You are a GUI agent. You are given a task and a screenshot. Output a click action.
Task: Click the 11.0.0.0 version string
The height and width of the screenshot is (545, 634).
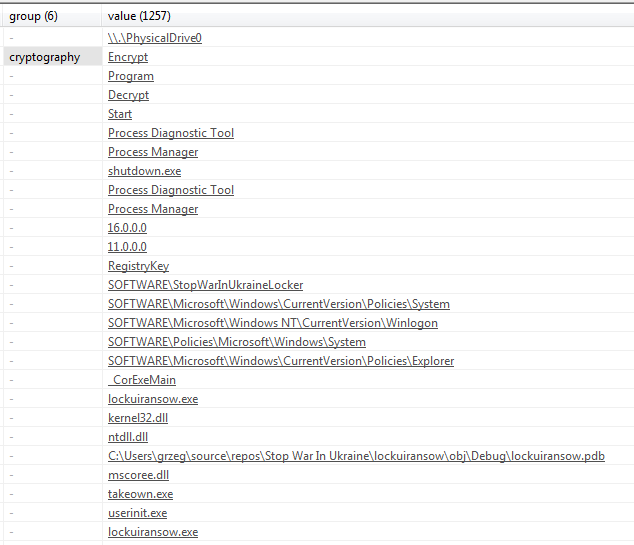[127, 247]
